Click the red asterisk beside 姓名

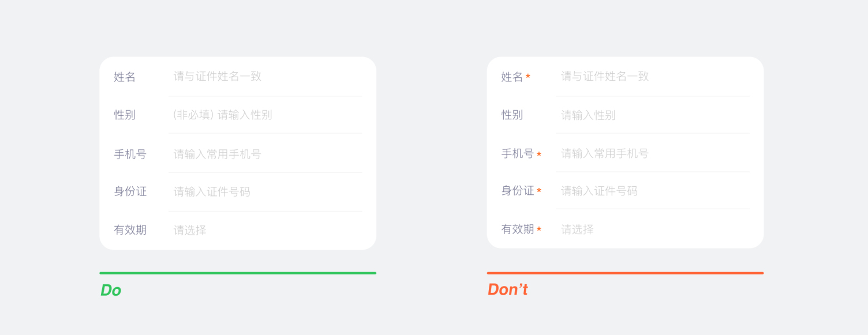point(528,77)
